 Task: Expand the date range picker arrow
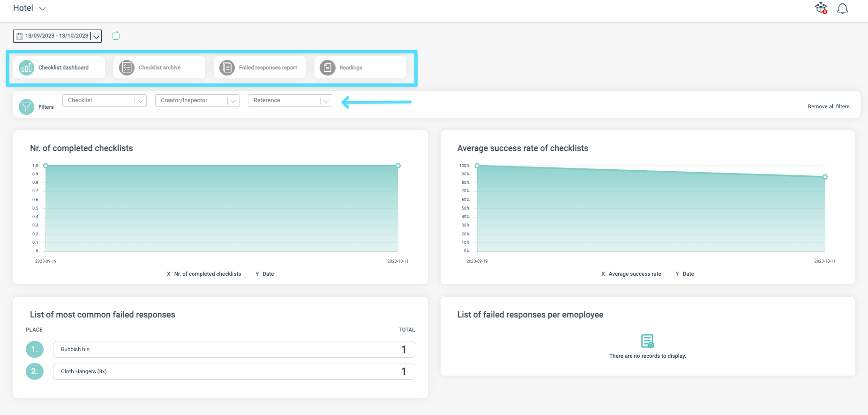pos(96,37)
